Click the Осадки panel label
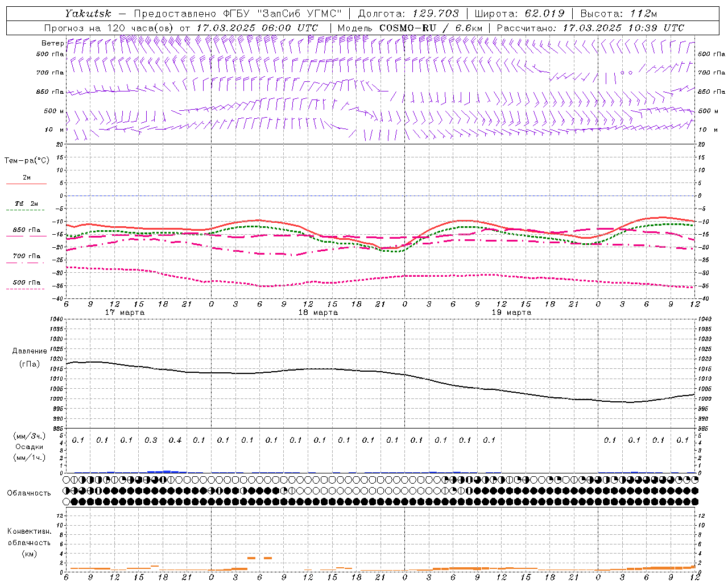Image resolution: width=728 pixels, height=582 pixels. (x=30, y=447)
